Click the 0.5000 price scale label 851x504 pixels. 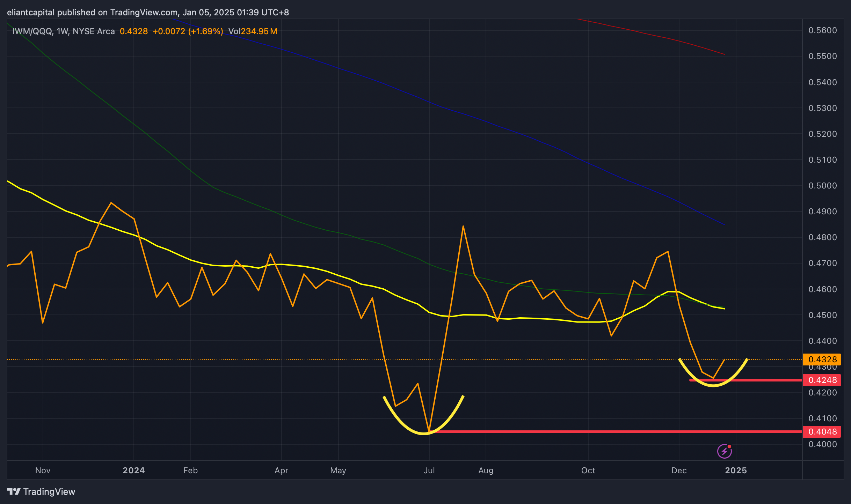coord(822,186)
